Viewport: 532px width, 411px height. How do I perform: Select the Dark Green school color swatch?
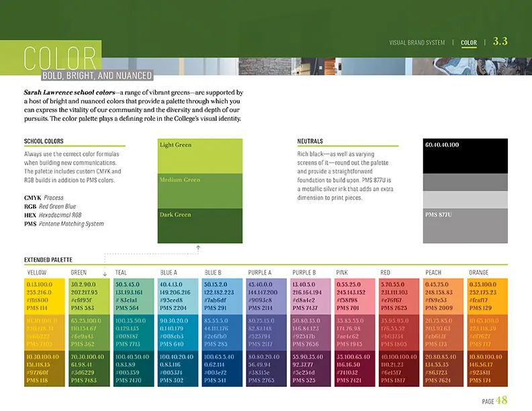[200, 226]
